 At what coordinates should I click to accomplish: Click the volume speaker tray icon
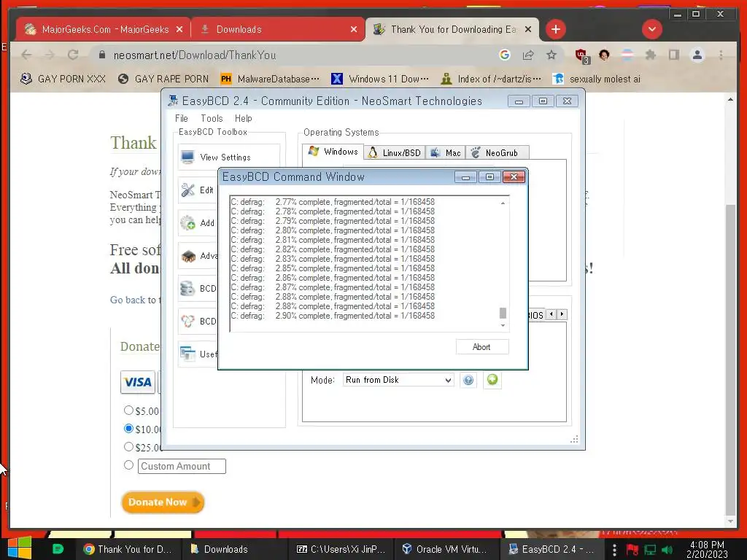click(x=667, y=550)
